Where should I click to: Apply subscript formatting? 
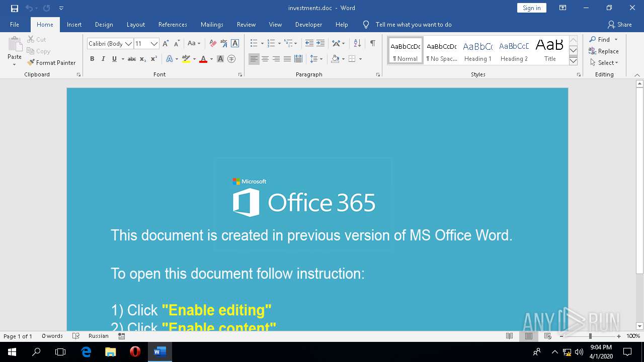click(143, 59)
